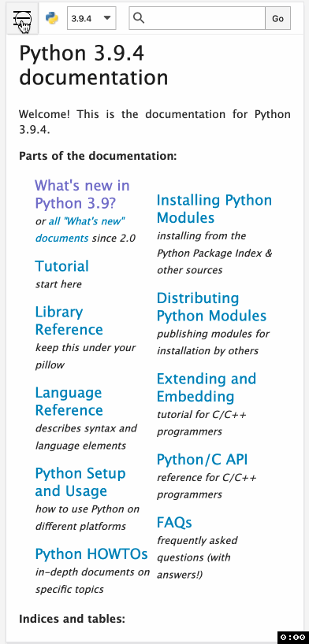Open the Python/C API link
The image size is (309, 644).
click(x=202, y=460)
